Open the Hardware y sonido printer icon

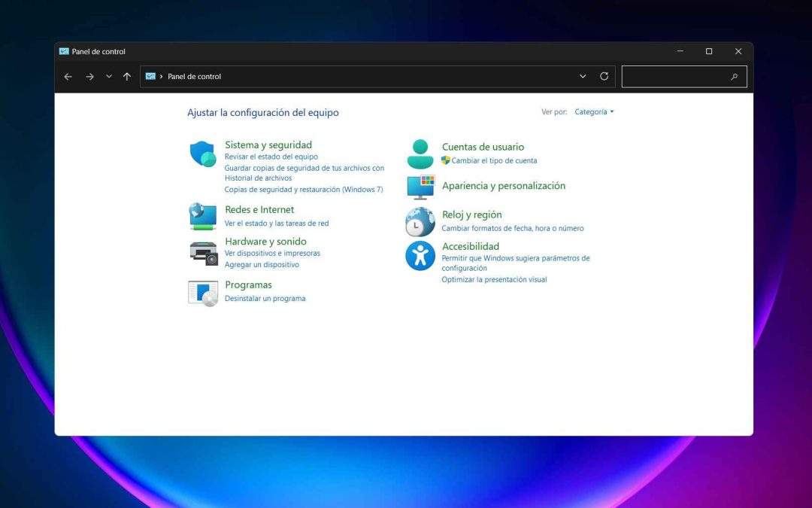tap(204, 254)
